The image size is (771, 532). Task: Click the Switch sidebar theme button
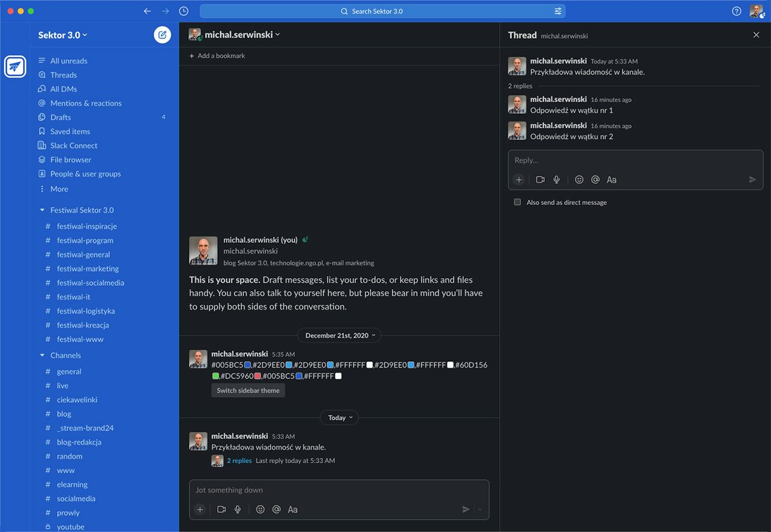pyautogui.click(x=248, y=391)
